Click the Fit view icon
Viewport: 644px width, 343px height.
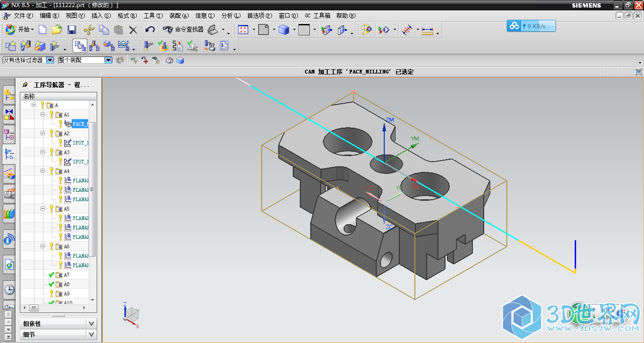tap(243, 30)
